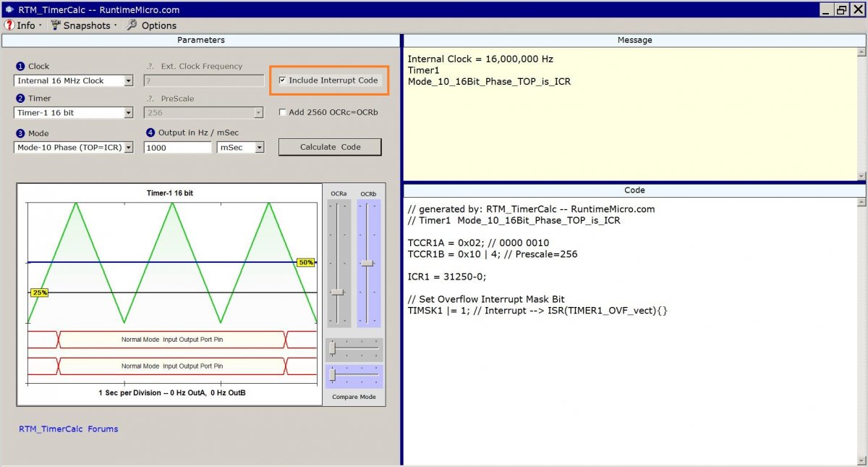The height and width of the screenshot is (467, 868).
Task: Click the Options wrench icon
Action: [131, 25]
